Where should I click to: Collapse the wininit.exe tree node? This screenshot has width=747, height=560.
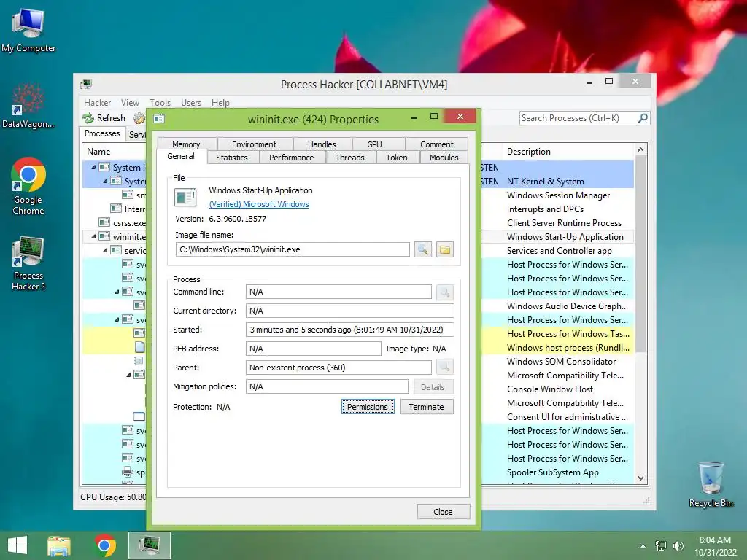[x=93, y=236]
